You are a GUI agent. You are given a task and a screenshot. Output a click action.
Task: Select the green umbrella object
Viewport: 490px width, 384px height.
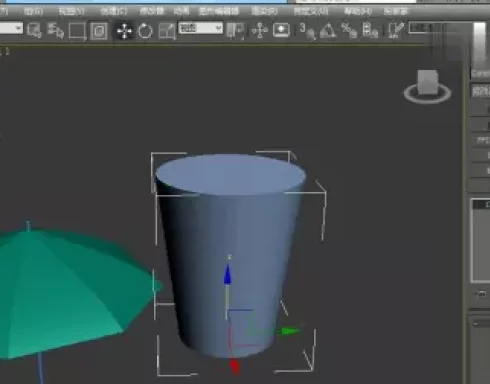click(x=67, y=290)
